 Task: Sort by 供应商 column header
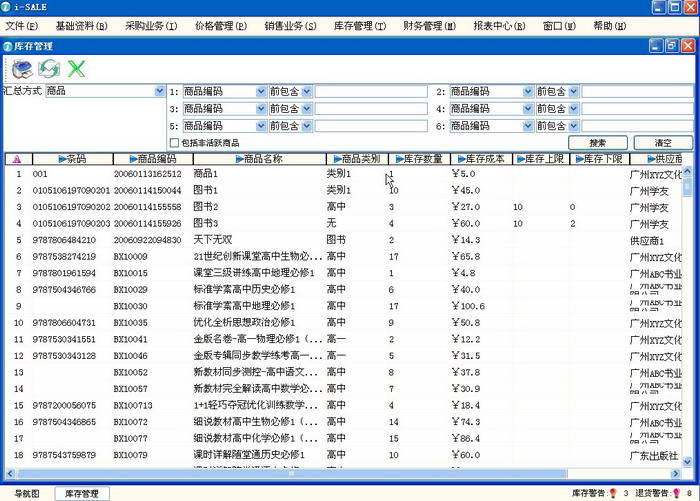pos(656,159)
